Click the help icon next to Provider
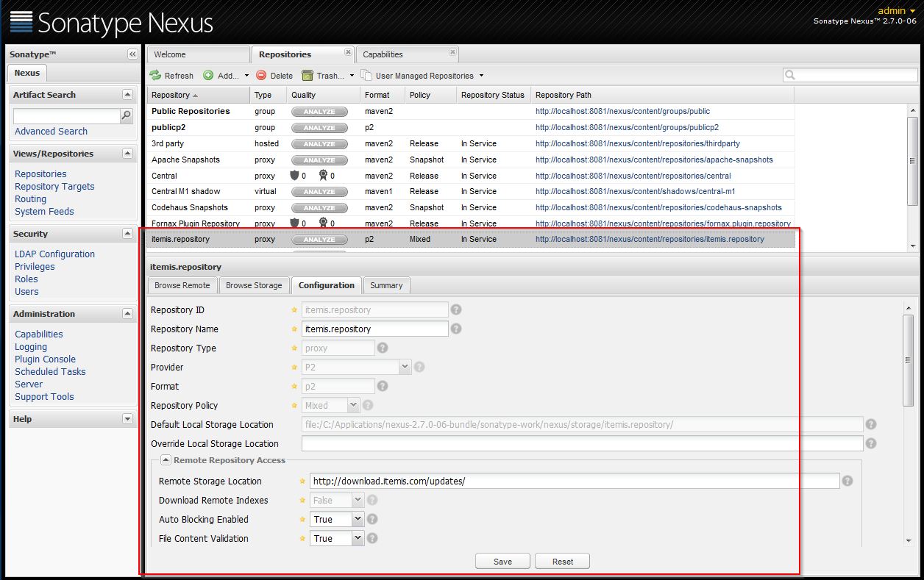 pos(419,367)
